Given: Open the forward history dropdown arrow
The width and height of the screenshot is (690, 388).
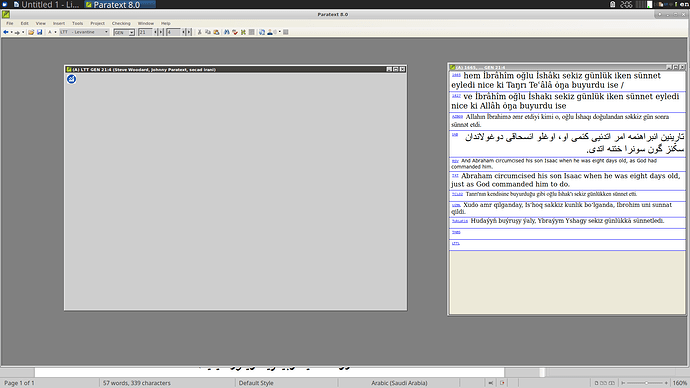Looking at the screenshot, I should pyautogui.click(x=23, y=32).
